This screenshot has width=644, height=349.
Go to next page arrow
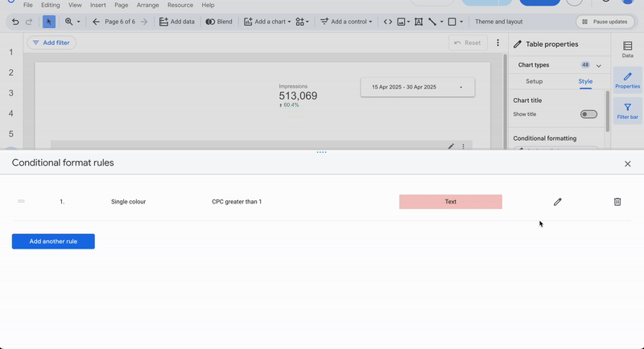[144, 22]
